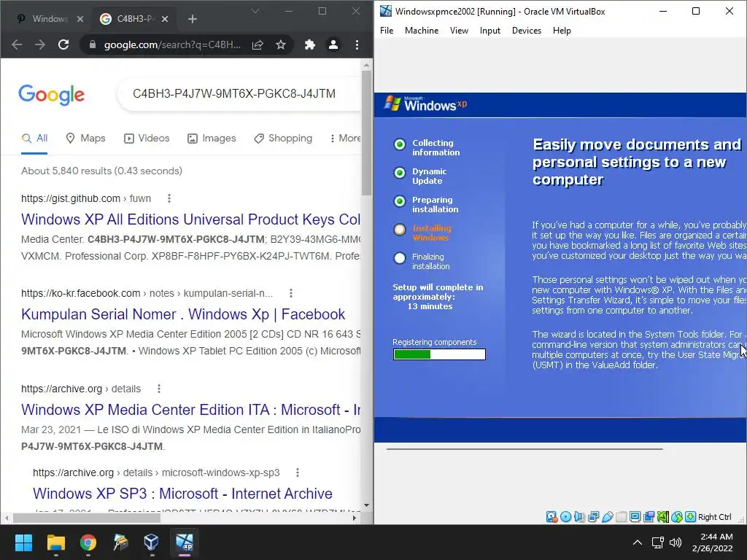Click the network adapters icon in VirtualBox status bar
The height and width of the screenshot is (560, 747).
pos(593,517)
